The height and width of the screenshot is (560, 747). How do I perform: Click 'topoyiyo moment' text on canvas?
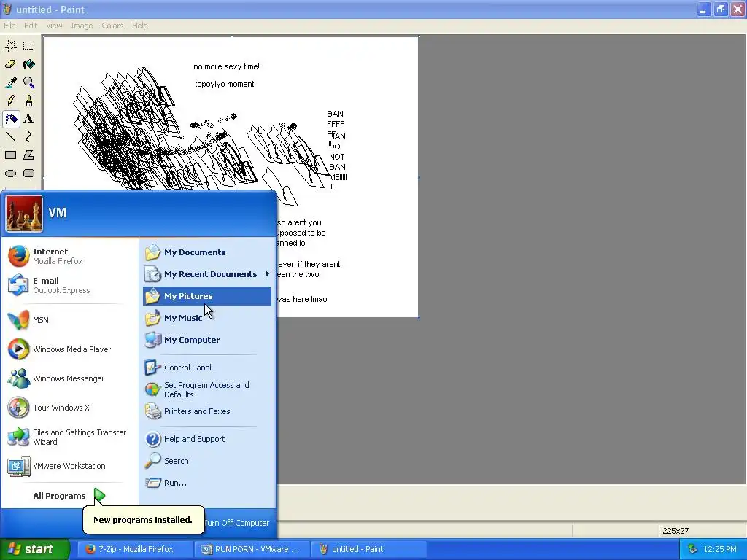coord(225,85)
